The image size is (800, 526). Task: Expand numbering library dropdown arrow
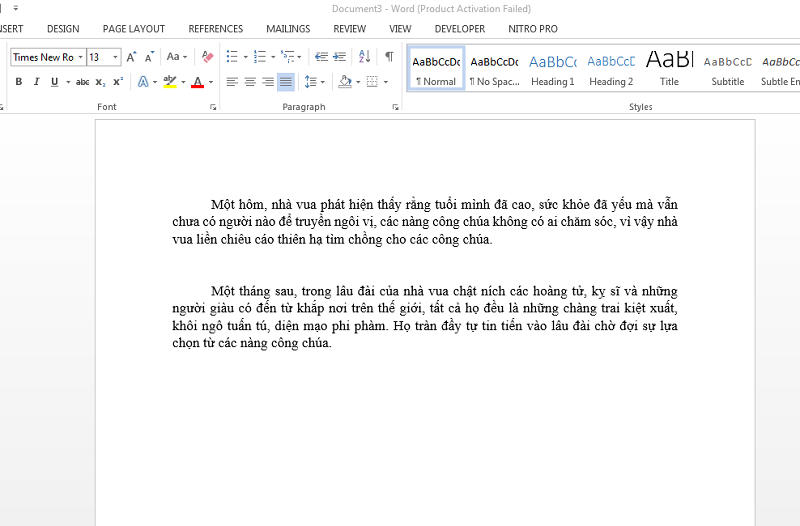273,57
